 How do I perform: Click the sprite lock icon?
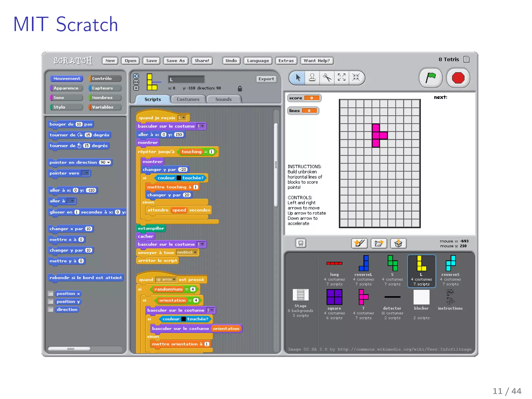point(240,89)
